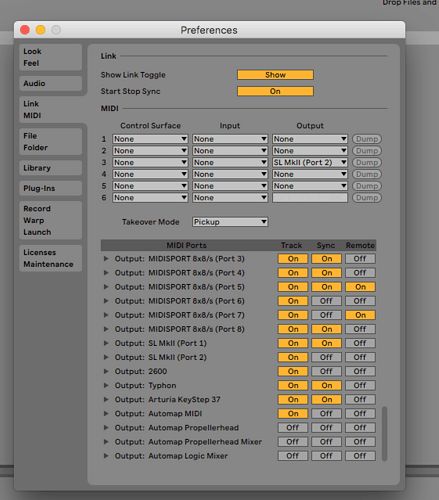Screen dimensions: 439x500
Task: Open the Plug-Ins preferences tab
Action: click(51, 188)
